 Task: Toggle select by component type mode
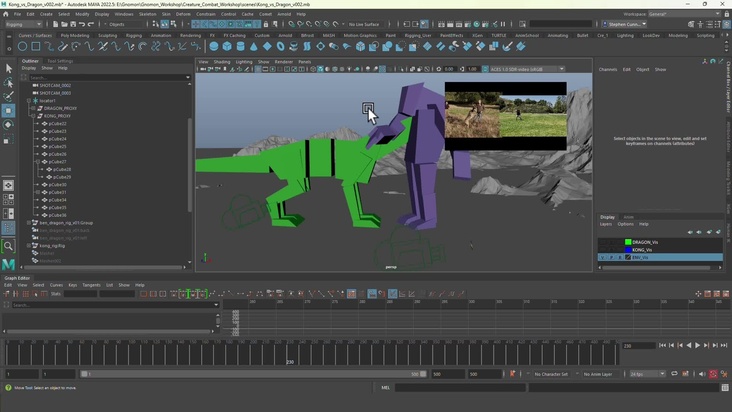click(x=173, y=24)
